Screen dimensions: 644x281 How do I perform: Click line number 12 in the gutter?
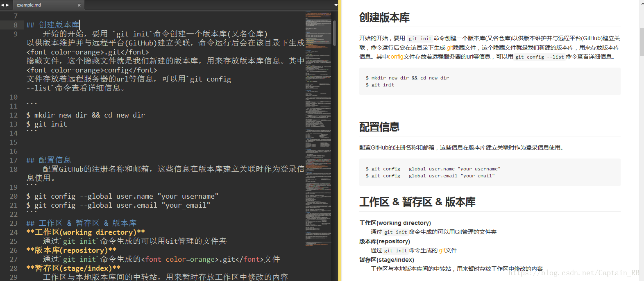[14, 116]
